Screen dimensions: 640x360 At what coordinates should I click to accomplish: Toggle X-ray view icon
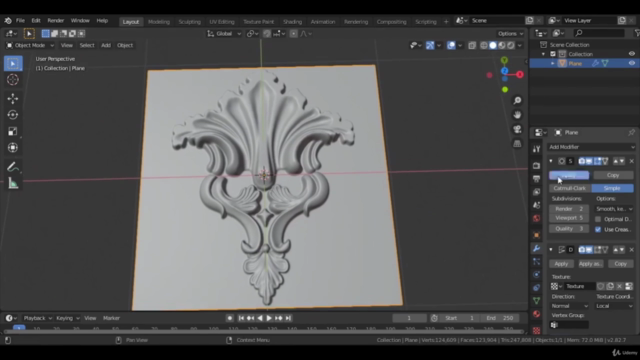pos(472,45)
